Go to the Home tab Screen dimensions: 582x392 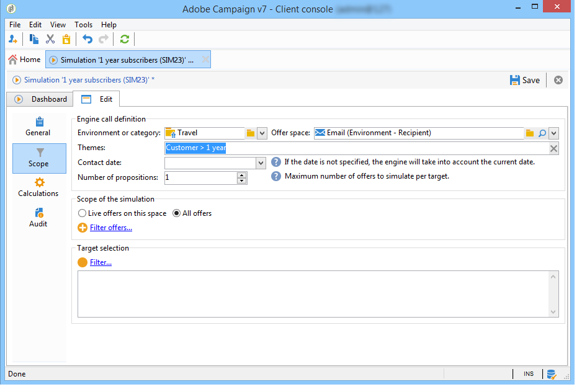(24, 60)
